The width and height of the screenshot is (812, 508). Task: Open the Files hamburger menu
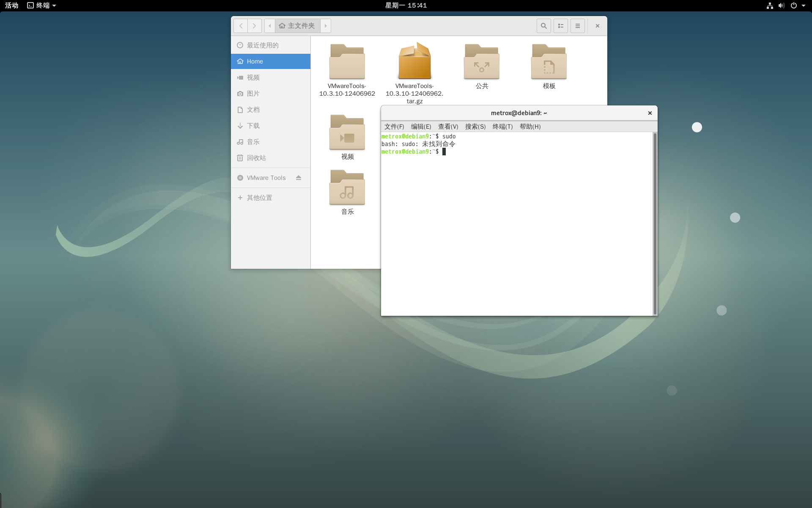pos(578,26)
